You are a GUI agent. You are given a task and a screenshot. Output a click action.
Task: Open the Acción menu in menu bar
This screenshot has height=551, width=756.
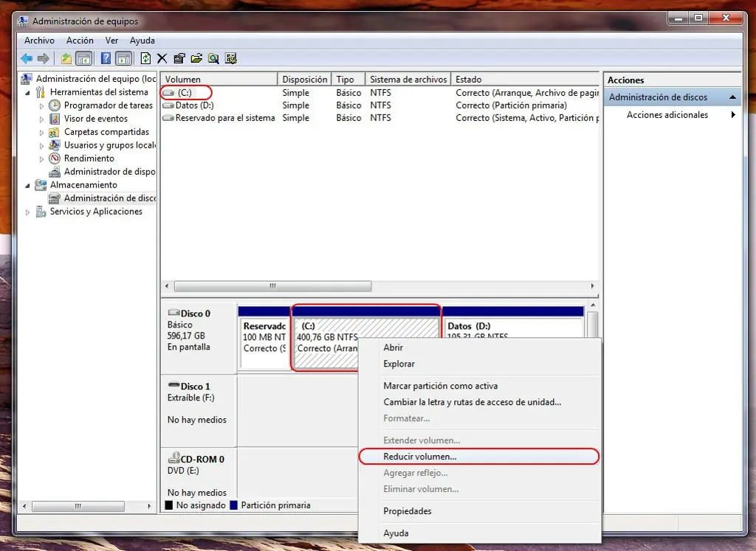pyautogui.click(x=80, y=41)
